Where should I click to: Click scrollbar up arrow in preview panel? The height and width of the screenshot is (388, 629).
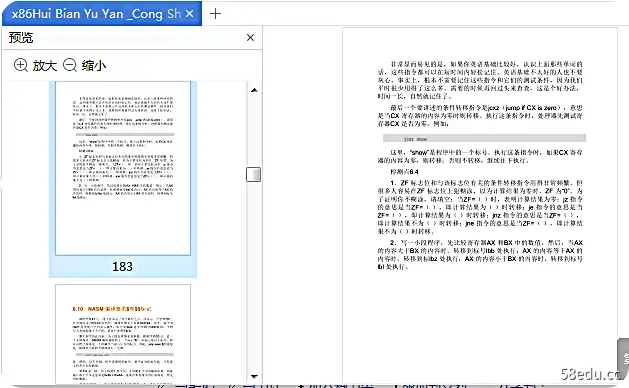254,90
